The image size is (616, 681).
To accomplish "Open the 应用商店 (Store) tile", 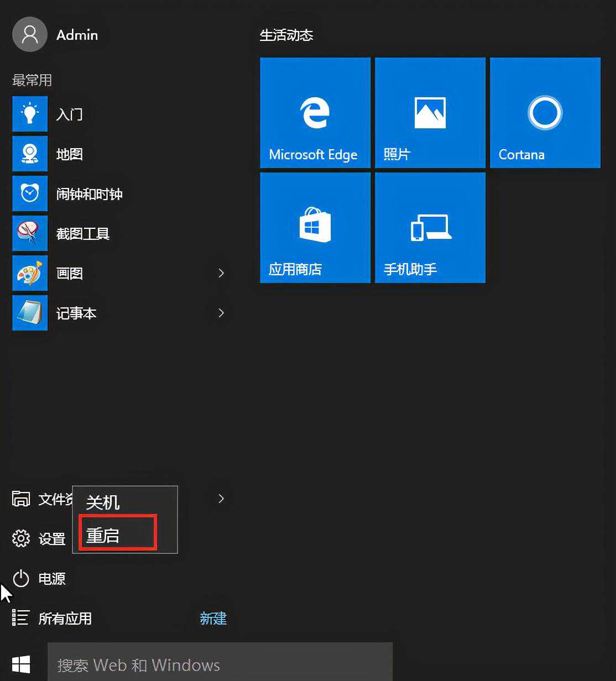I will pos(315,228).
